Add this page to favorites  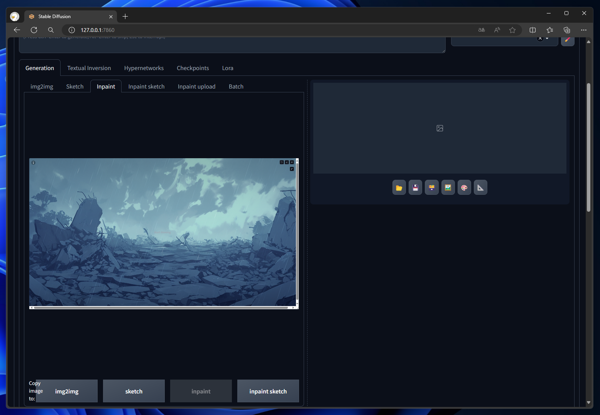coord(512,30)
